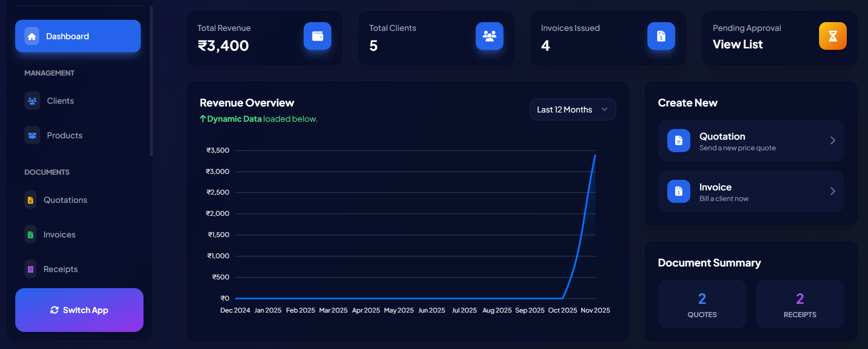Image resolution: width=868 pixels, height=349 pixels.
Task: Go to Clients in the sidebar
Action: (x=78, y=101)
